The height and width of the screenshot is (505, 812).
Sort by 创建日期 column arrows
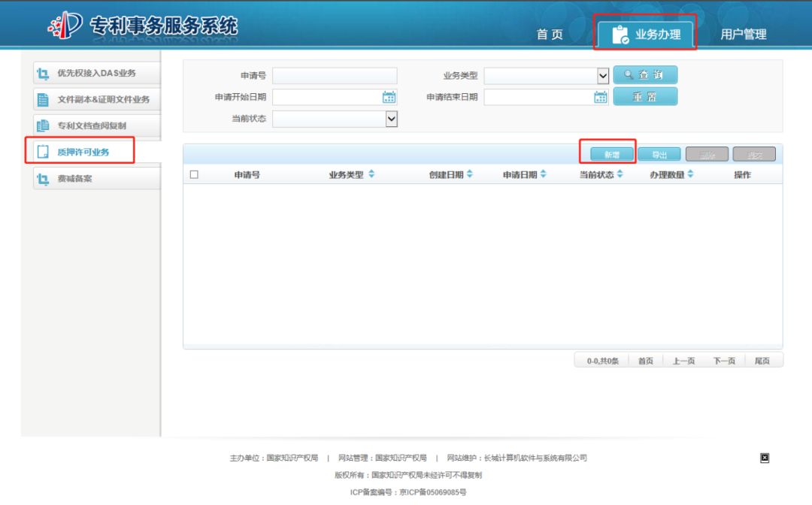click(470, 174)
